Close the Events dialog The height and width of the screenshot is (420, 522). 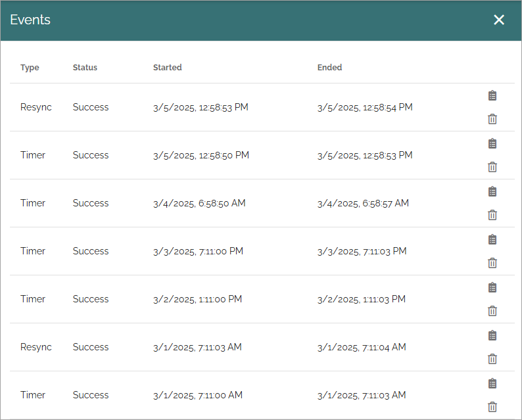(x=499, y=20)
